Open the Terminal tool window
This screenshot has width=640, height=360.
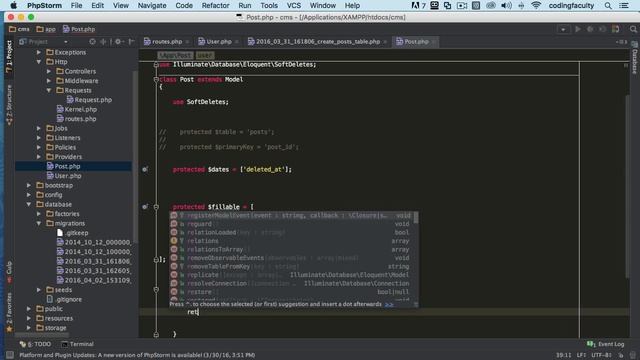(x=77, y=344)
